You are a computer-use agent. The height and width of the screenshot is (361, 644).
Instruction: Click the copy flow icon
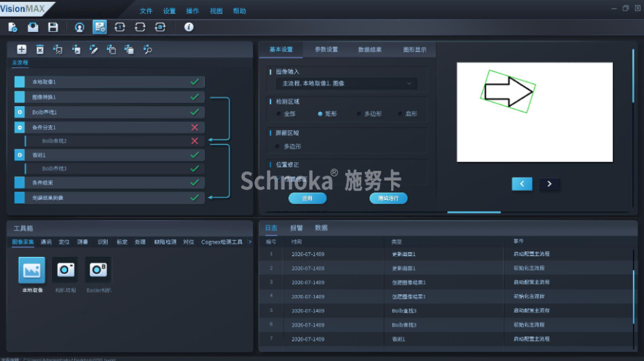point(111,50)
